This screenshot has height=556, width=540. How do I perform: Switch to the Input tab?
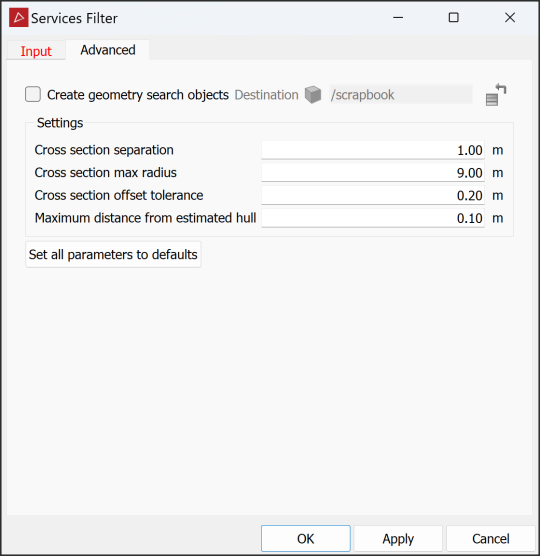[x=36, y=51]
